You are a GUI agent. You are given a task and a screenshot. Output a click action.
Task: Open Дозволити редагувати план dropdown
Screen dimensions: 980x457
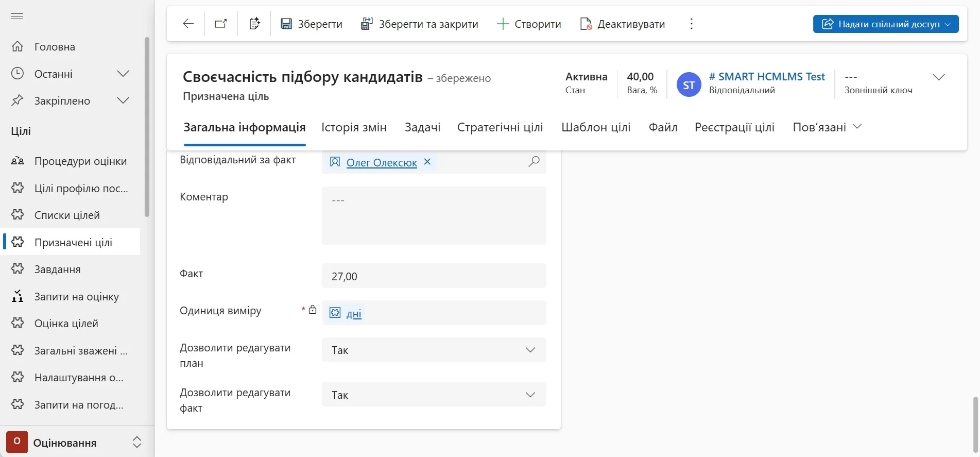(434, 350)
